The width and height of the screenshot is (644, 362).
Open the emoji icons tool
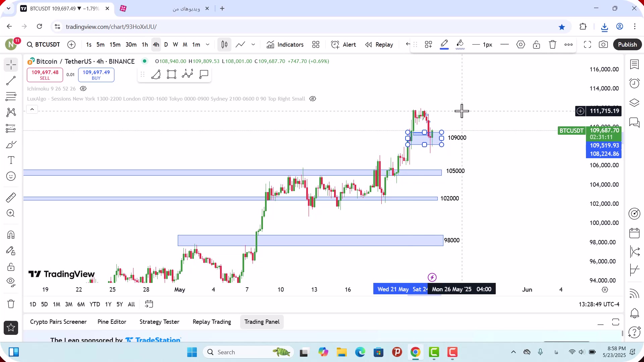[11, 176]
